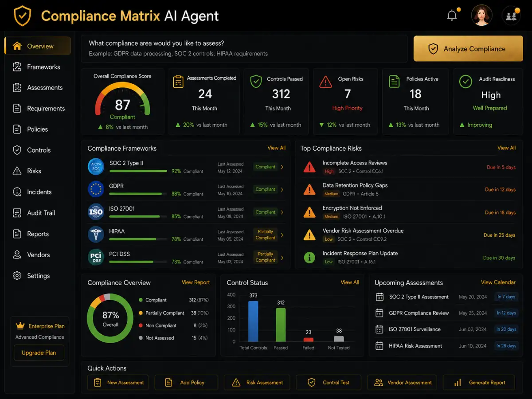The height and width of the screenshot is (399, 532).
Task: Click the Open Risks red triangle icon
Action: (325, 82)
